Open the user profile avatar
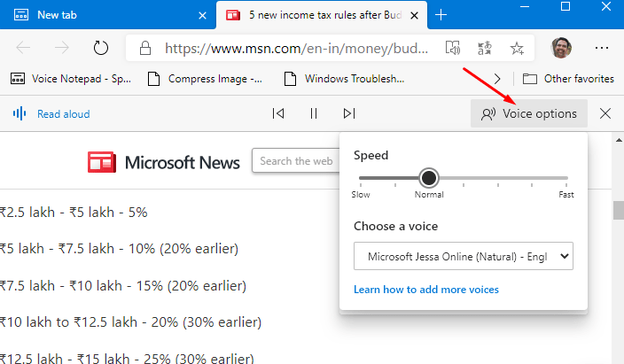 coord(561,48)
